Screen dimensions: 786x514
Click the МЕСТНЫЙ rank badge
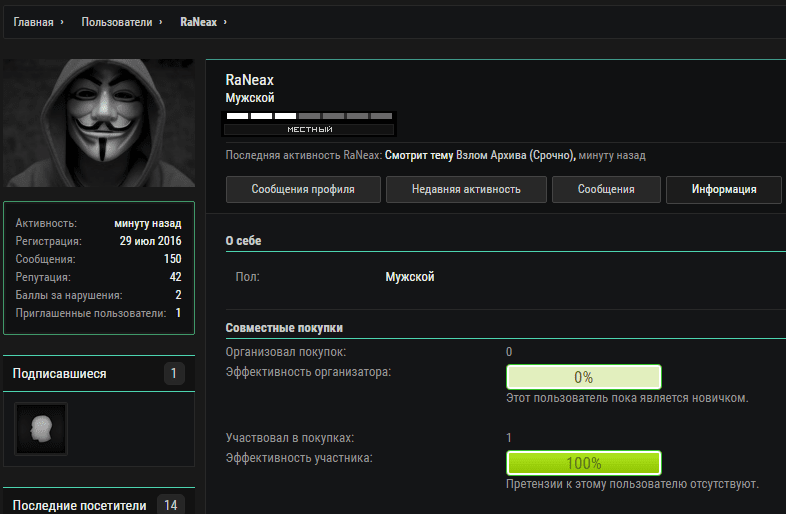pyautogui.click(x=310, y=129)
